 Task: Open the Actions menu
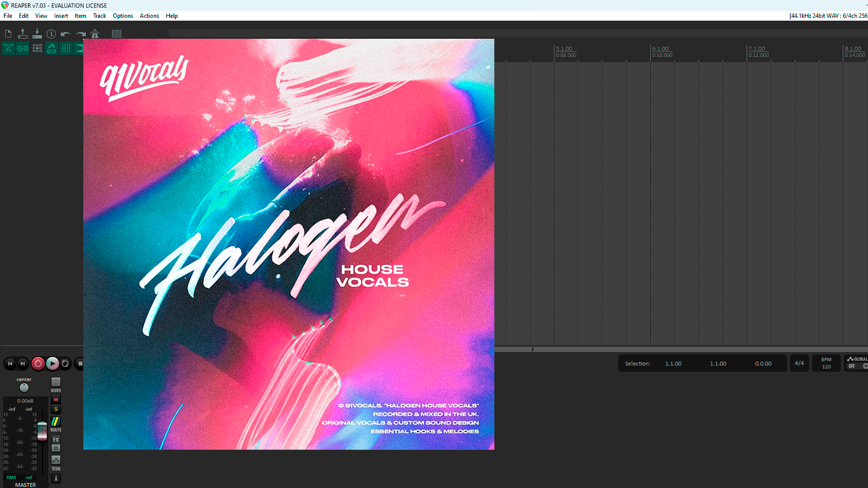pyautogui.click(x=149, y=16)
